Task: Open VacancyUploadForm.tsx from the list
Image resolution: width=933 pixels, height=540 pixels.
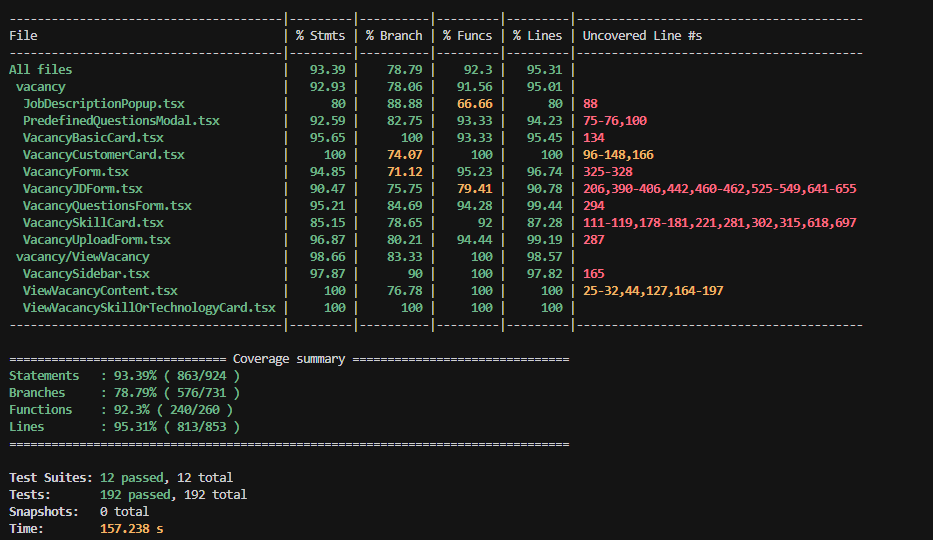Action: [97, 240]
